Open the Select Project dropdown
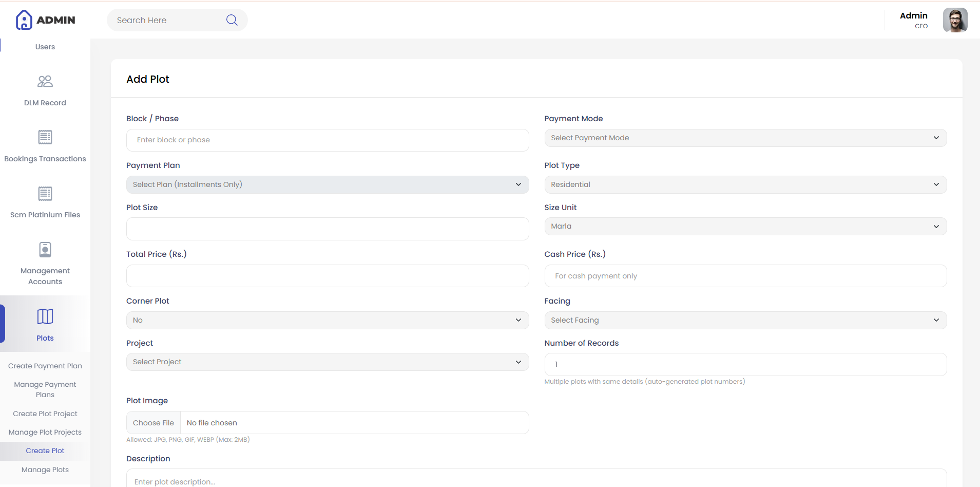980x487 pixels. click(x=328, y=362)
